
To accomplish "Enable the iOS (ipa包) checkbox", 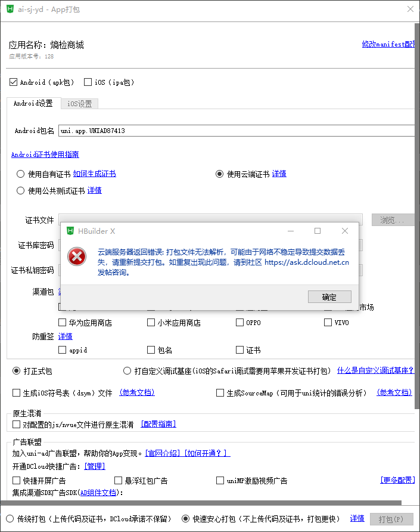I will coord(88,82).
